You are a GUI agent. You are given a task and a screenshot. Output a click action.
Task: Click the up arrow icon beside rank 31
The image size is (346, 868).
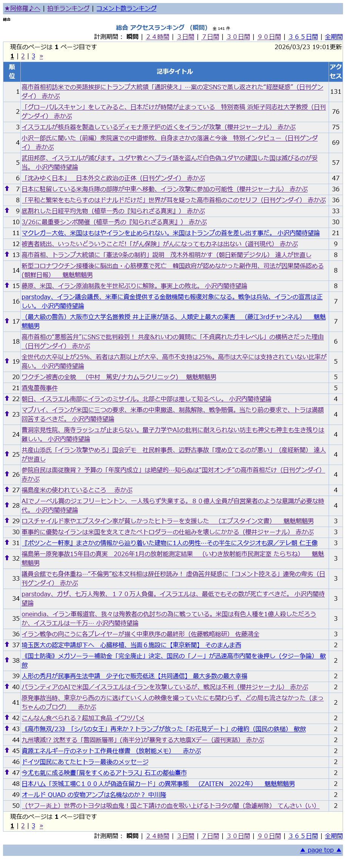(x=7, y=542)
